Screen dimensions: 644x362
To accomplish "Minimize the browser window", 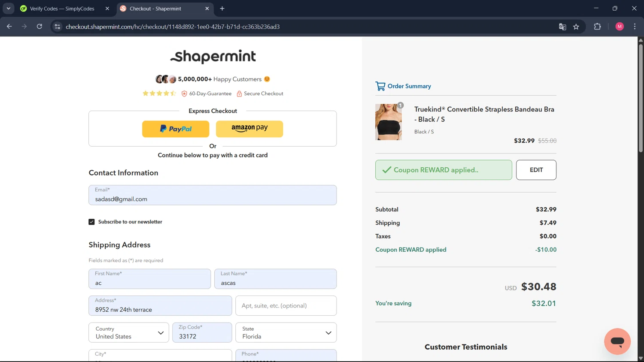I will click(x=596, y=8).
